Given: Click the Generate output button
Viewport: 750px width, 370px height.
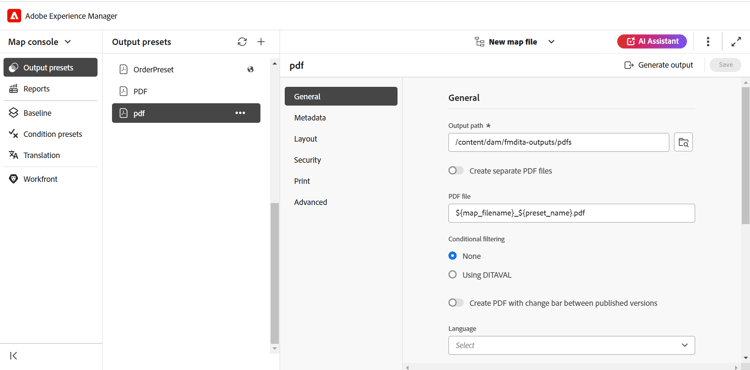Looking at the screenshot, I should tap(659, 65).
